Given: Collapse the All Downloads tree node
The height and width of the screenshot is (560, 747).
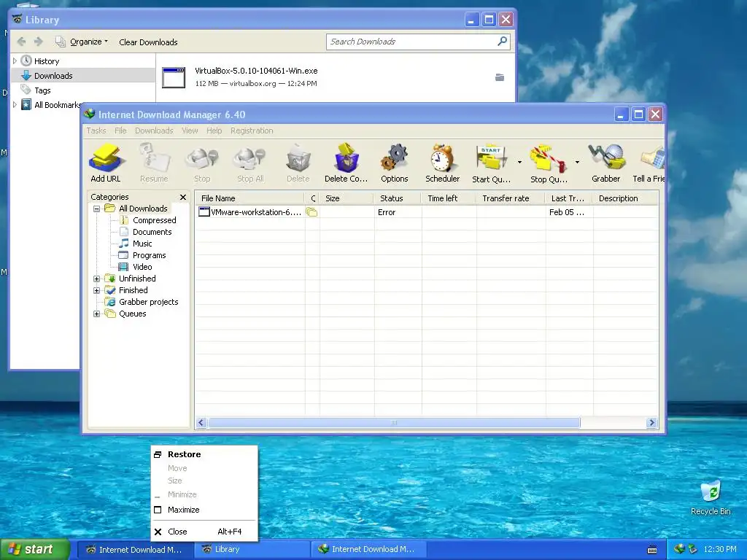Looking at the screenshot, I should (x=97, y=209).
